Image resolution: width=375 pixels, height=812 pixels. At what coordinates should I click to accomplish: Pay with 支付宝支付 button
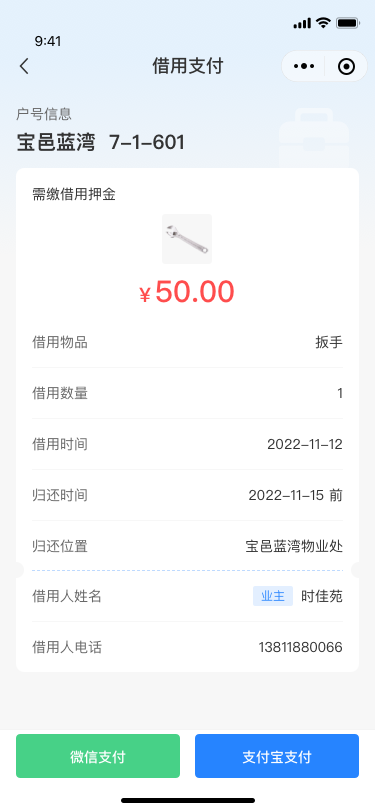[277, 756]
